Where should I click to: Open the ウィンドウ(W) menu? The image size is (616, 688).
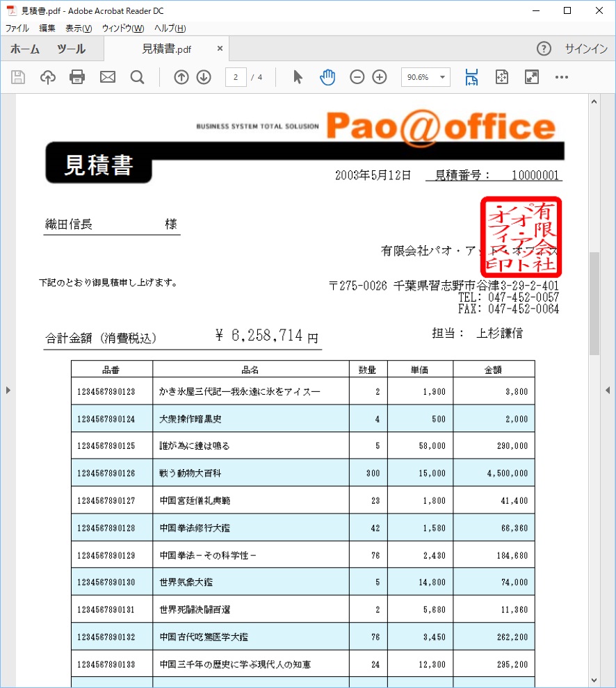pyautogui.click(x=123, y=28)
